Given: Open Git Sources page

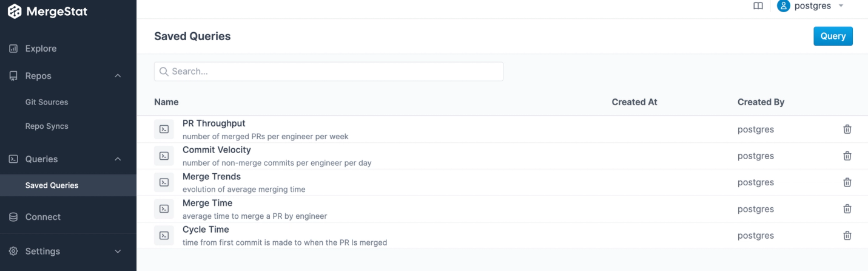Looking at the screenshot, I should 47,102.
